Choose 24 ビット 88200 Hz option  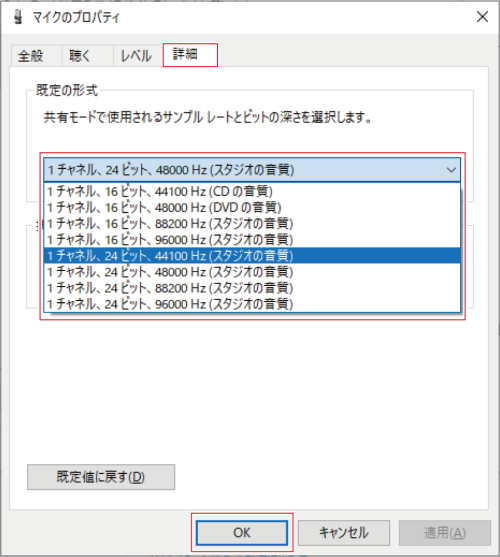(x=252, y=288)
